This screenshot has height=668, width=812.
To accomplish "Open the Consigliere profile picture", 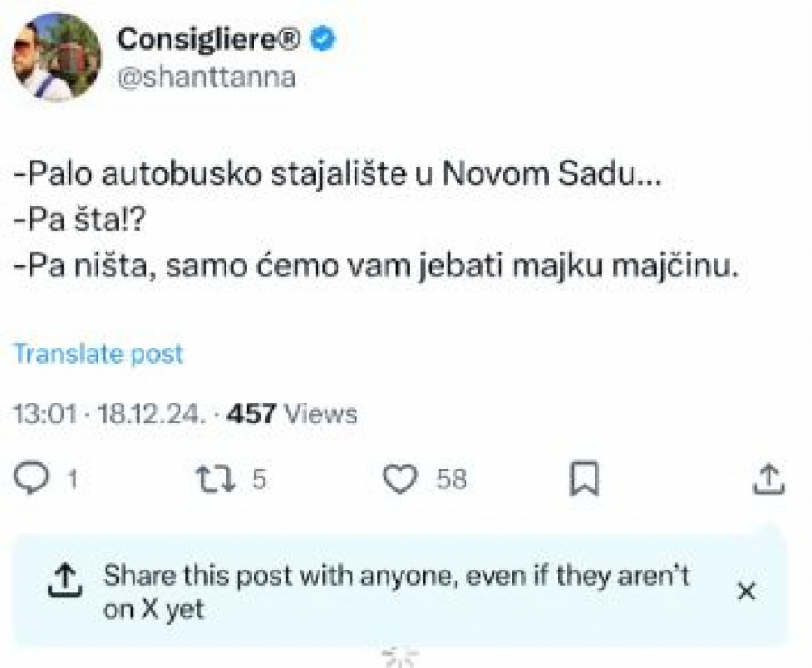I will 56,57.
